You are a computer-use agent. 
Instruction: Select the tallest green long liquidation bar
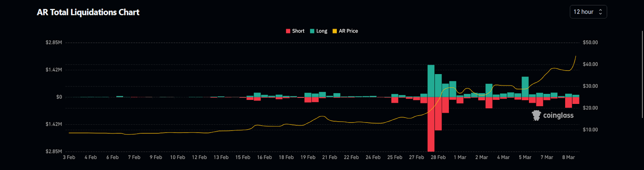(431, 81)
